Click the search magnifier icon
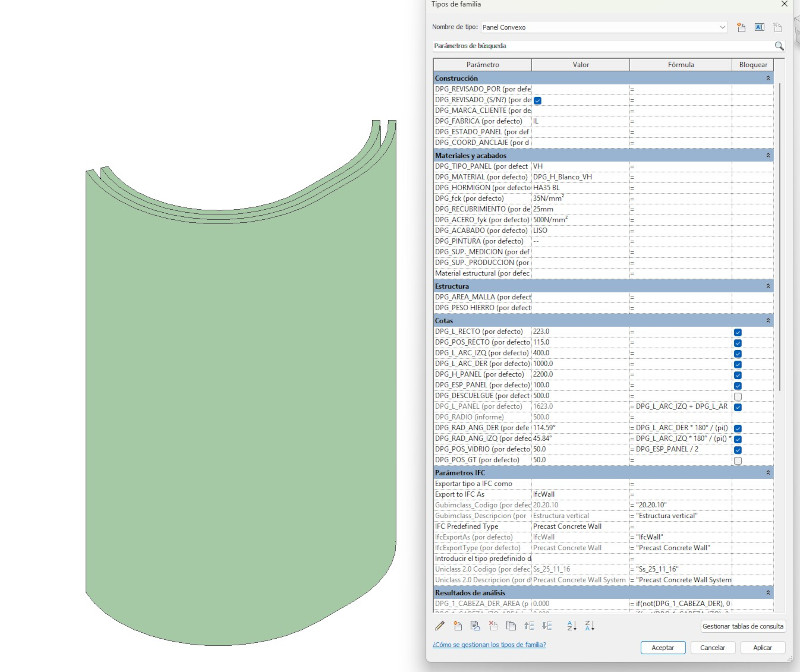800x672 pixels. pos(779,46)
